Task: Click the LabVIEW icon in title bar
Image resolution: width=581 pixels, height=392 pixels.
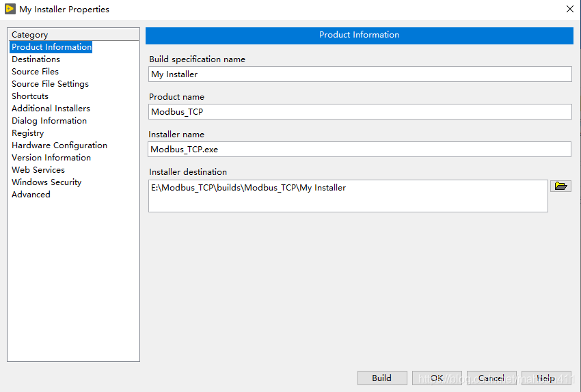Action: [10, 9]
